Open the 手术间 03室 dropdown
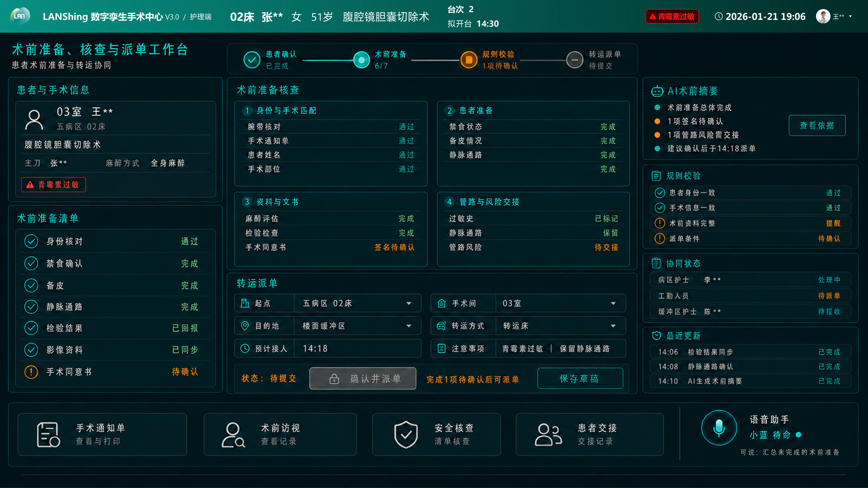Screen dimensions: 868x488 click(x=613, y=303)
